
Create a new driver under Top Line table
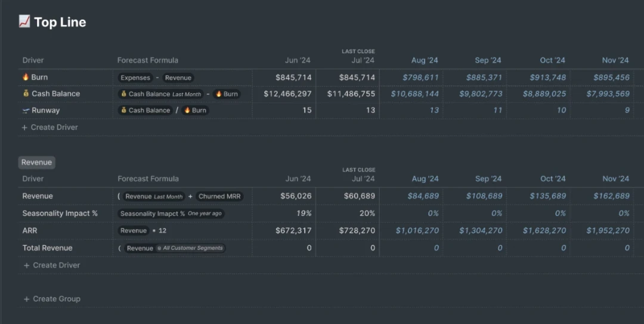(x=50, y=127)
